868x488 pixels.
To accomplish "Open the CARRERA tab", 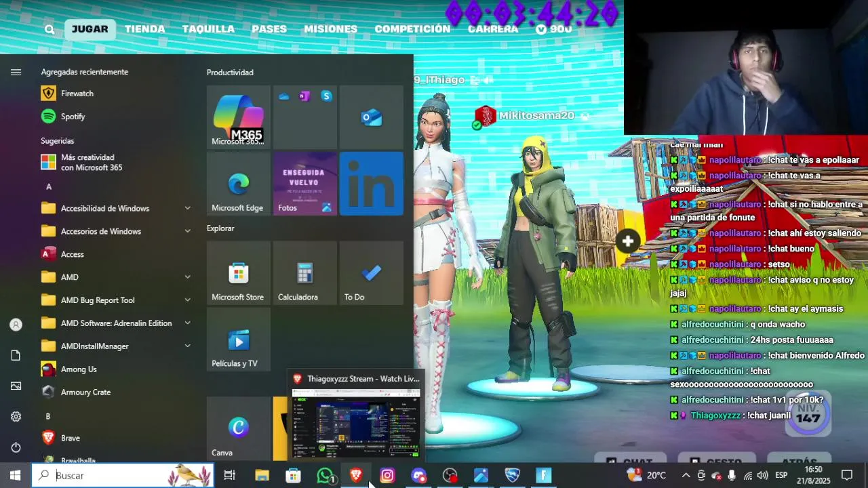I will pyautogui.click(x=493, y=29).
